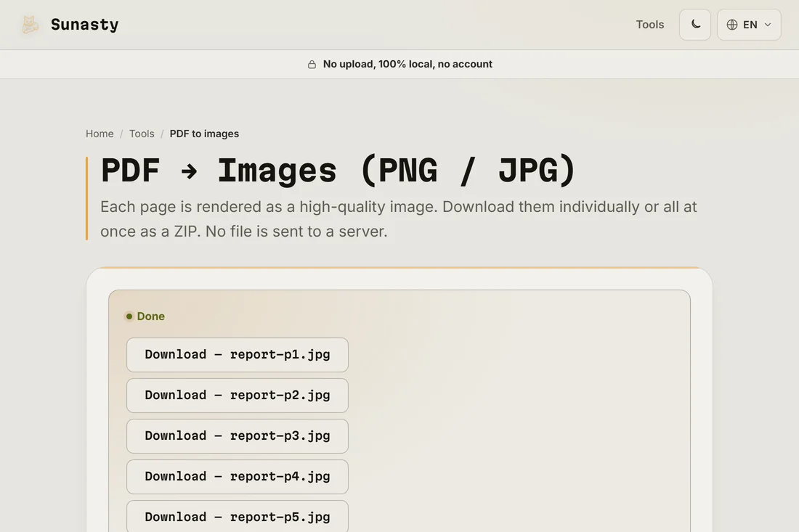This screenshot has width=799, height=532.
Task: Go to Home in breadcrumb
Action: click(100, 134)
